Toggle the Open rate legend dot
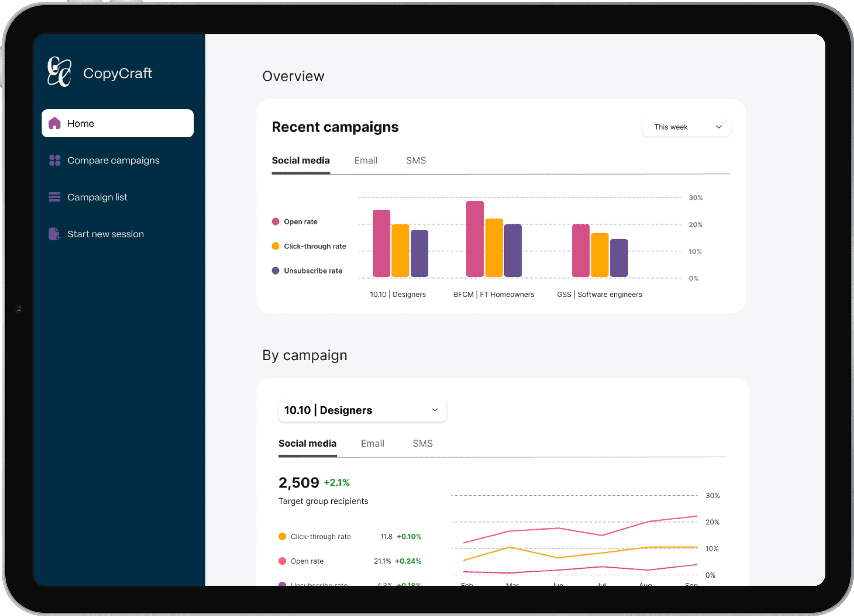This screenshot has width=854, height=616. (276, 222)
